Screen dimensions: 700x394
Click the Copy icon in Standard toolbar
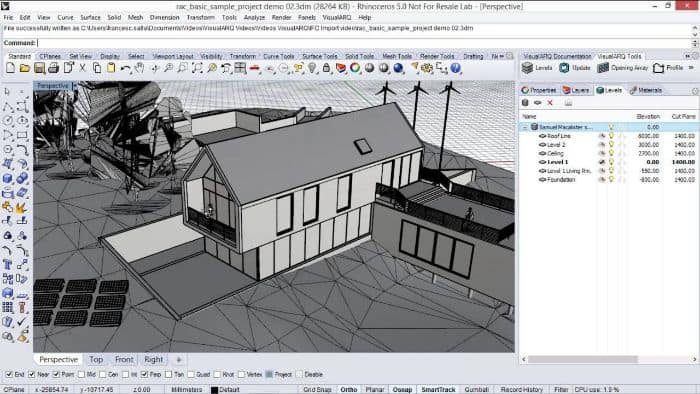96,68
